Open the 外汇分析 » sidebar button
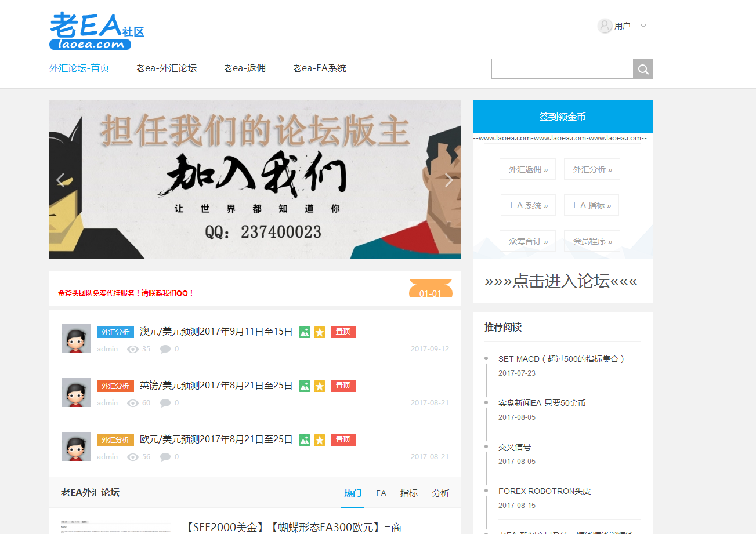The width and height of the screenshot is (756, 534). point(592,169)
